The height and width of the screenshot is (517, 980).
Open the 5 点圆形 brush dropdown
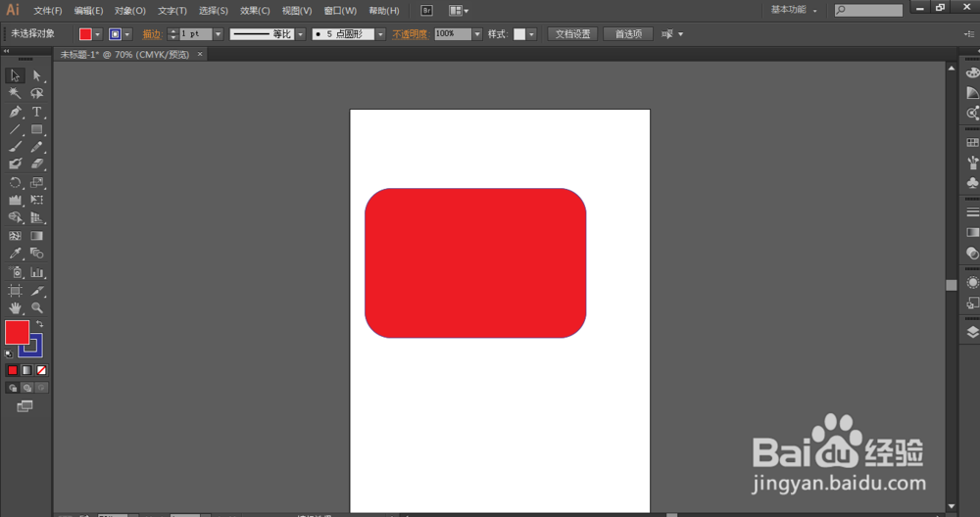pos(380,34)
